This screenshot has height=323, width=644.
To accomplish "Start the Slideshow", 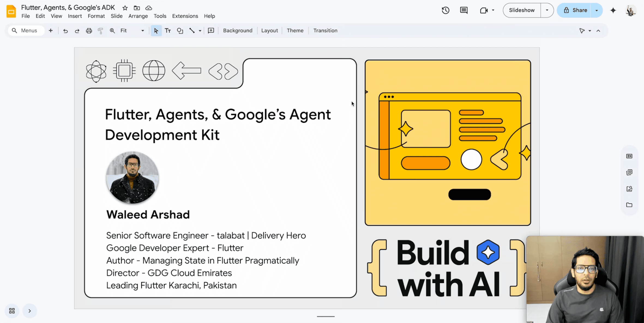I will (x=522, y=10).
